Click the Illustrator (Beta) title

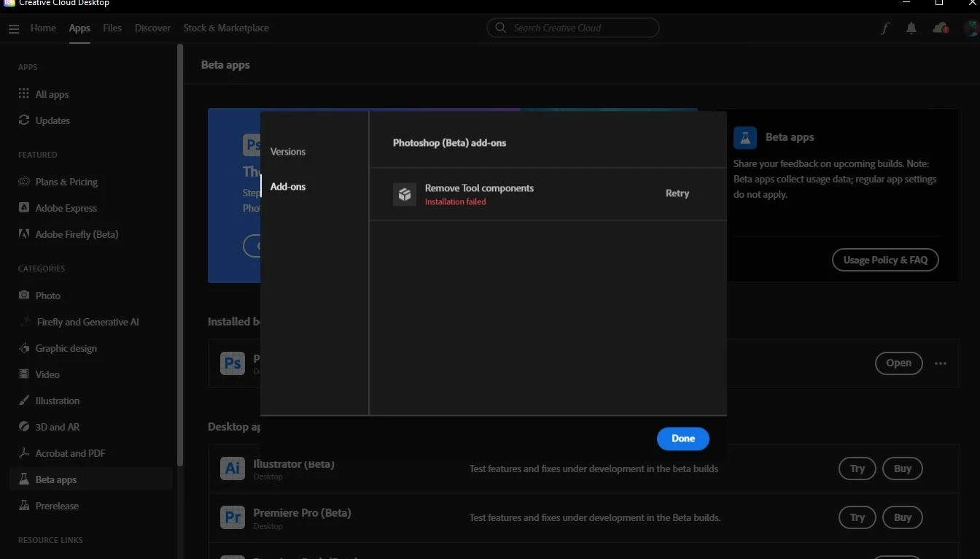294,464
